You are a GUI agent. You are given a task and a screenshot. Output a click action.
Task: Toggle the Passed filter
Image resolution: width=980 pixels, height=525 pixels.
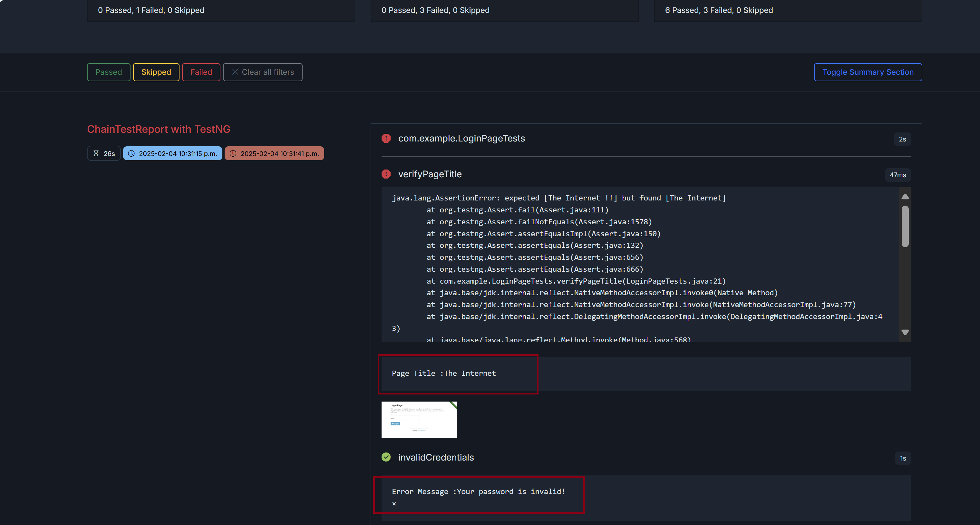[x=108, y=72]
